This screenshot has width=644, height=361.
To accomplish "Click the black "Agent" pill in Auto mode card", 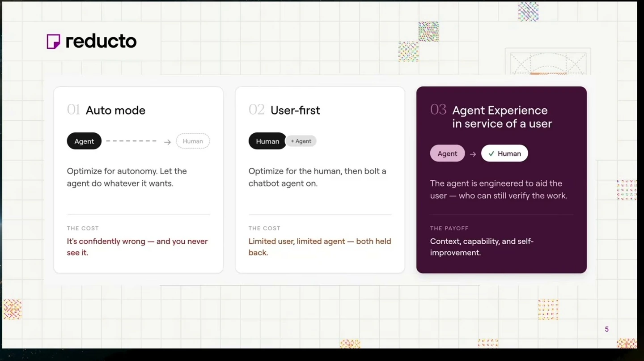I will 84,141.
